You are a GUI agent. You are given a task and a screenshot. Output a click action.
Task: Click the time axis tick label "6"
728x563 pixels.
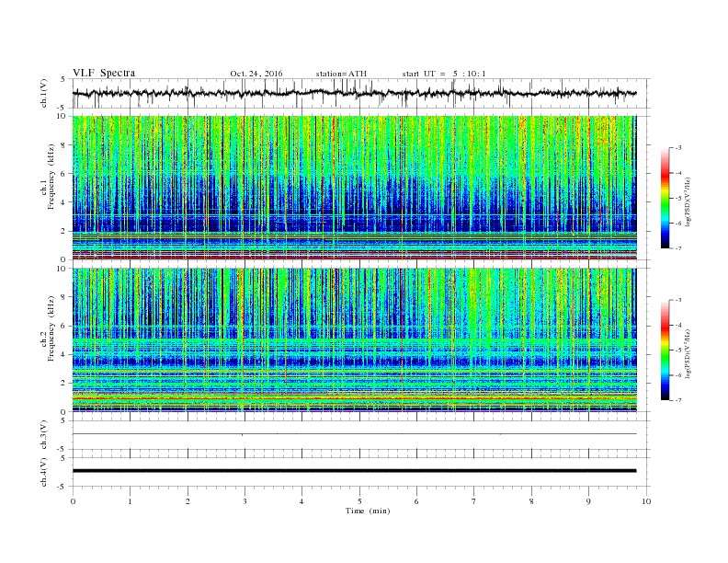[x=416, y=501]
